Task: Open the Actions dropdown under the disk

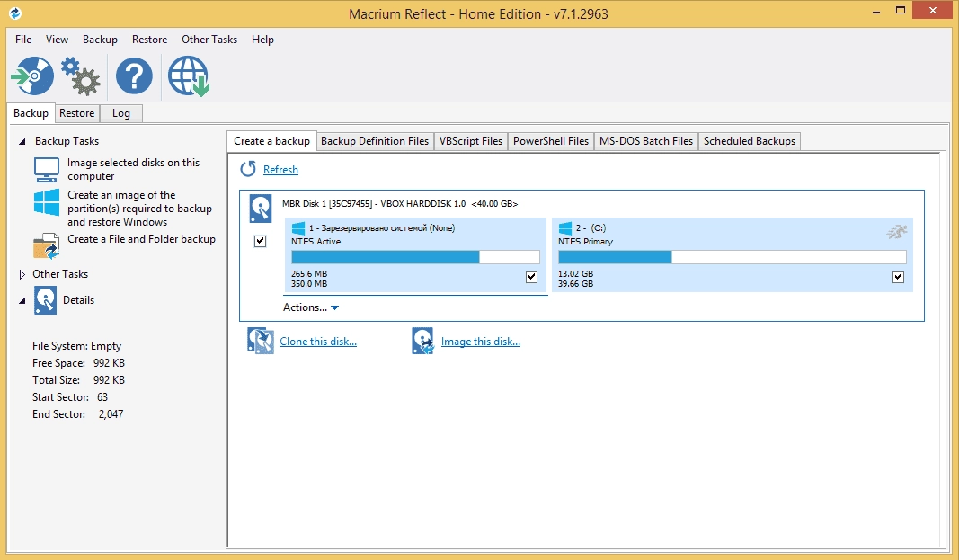Action: tap(311, 307)
